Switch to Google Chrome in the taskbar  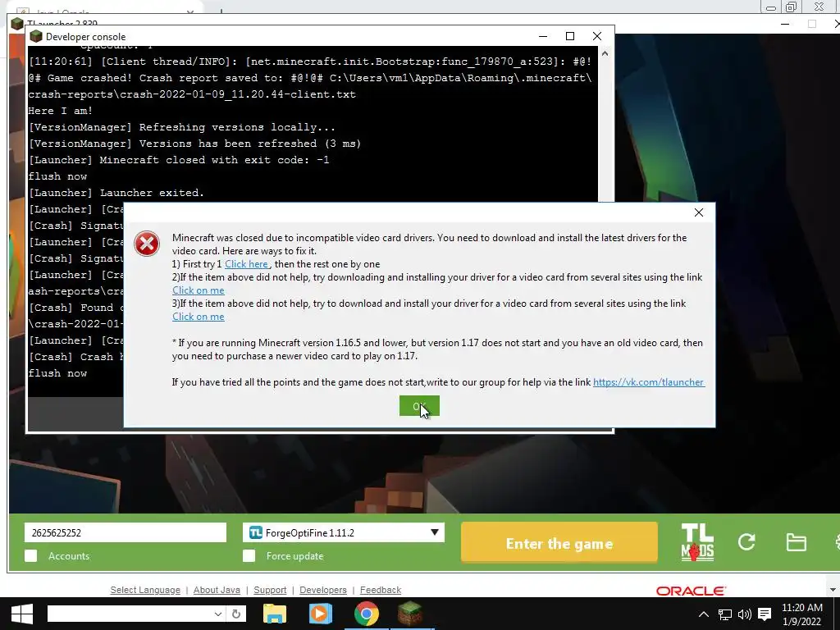367,614
